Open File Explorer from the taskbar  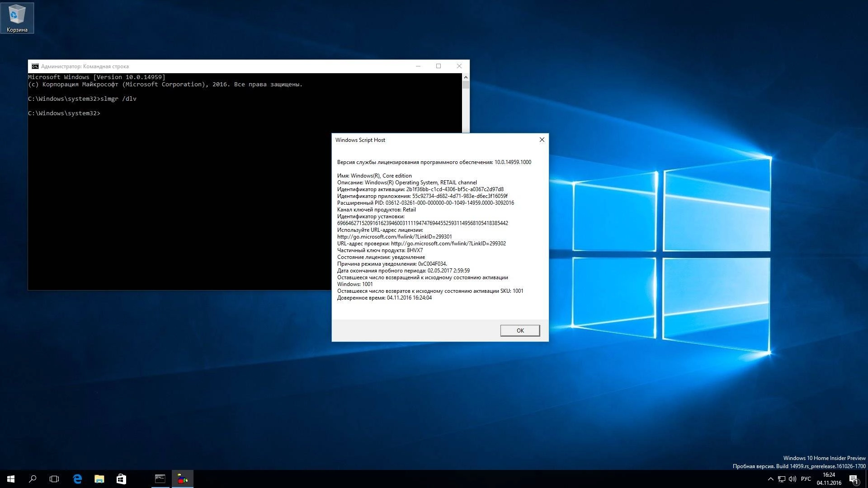[99, 479]
